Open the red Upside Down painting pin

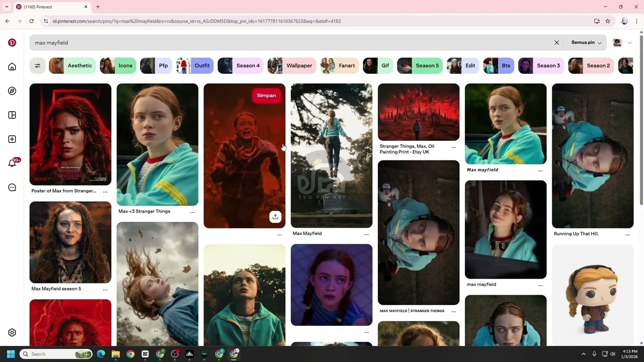(x=419, y=112)
